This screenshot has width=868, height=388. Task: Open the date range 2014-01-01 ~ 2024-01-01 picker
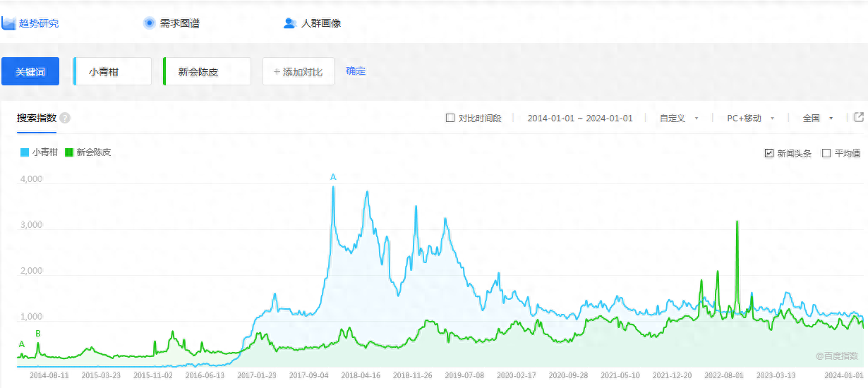pyautogui.click(x=580, y=119)
